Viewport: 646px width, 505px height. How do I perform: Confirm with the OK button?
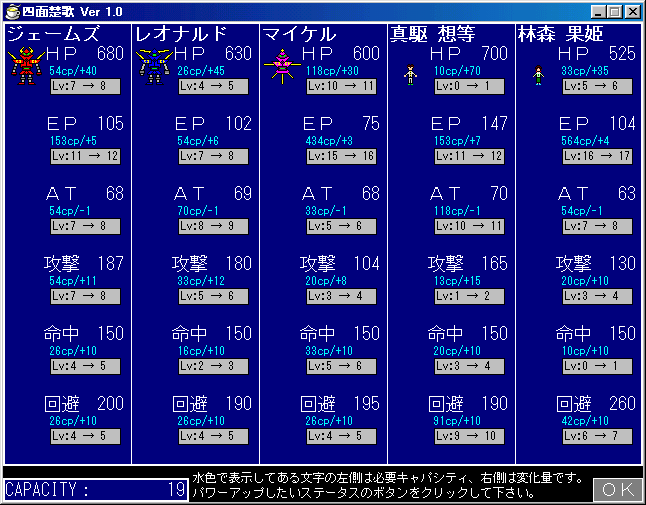click(x=618, y=489)
